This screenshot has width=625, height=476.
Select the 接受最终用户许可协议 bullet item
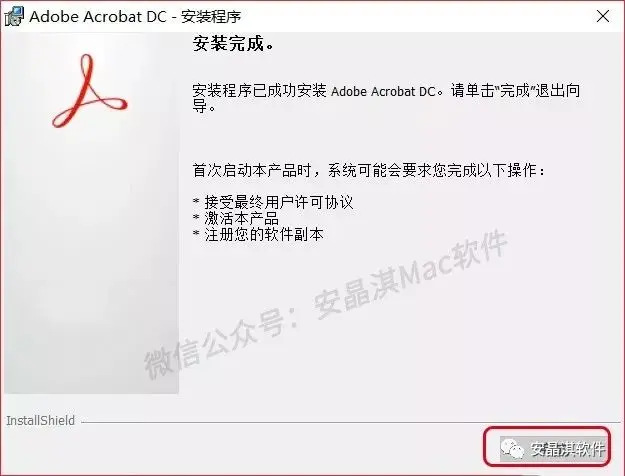point(279,203)
